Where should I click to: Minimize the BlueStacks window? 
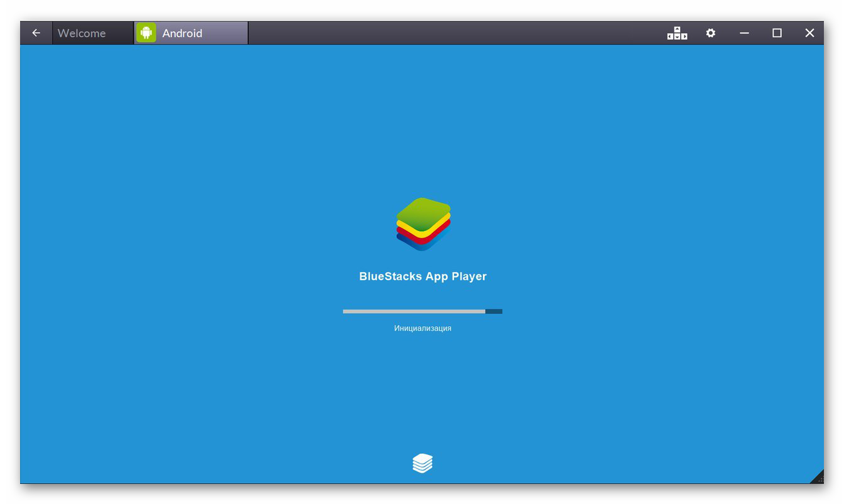pyautogui.click(x=744, y=33)
